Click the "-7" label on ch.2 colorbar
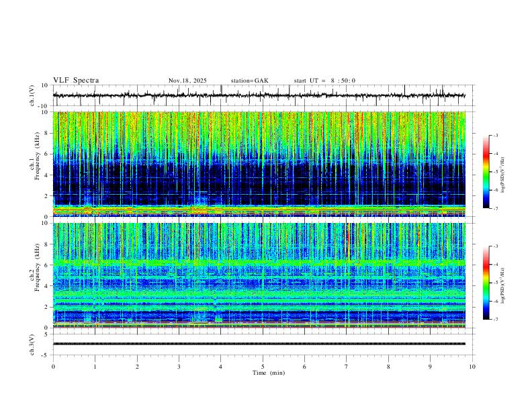Image resolution: width=532 pixels, height=411 pixels. click(x=495, y=320)
